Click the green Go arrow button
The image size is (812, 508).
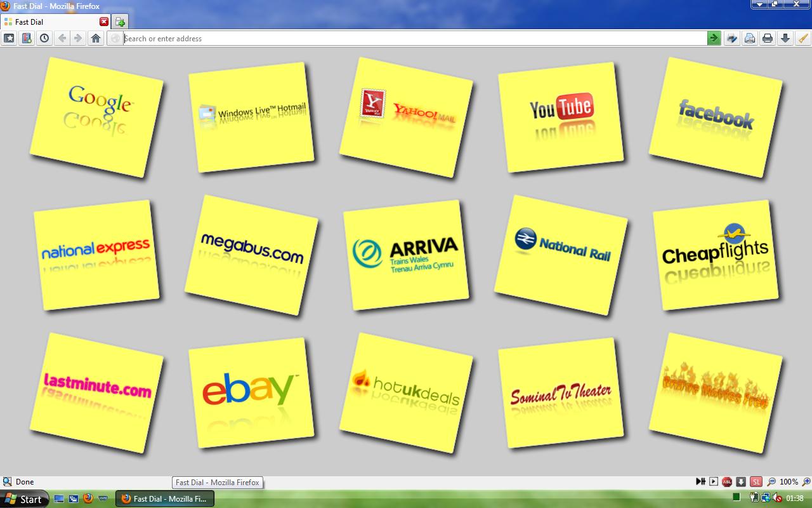[x=714, y=38]
